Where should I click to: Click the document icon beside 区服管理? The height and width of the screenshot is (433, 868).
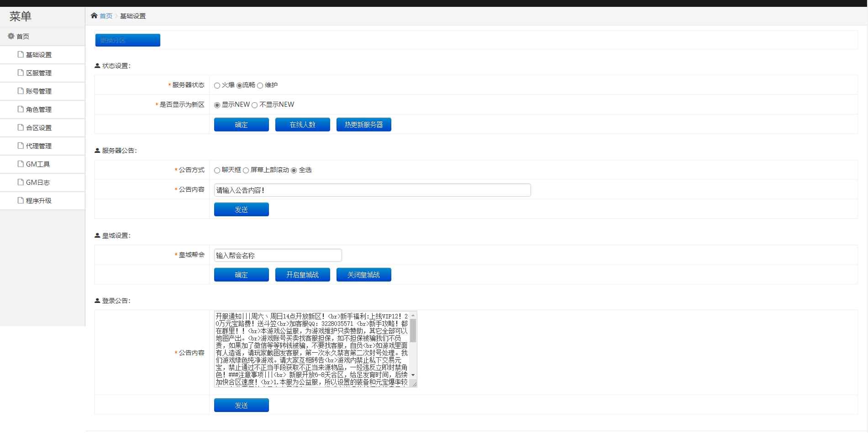20,73
